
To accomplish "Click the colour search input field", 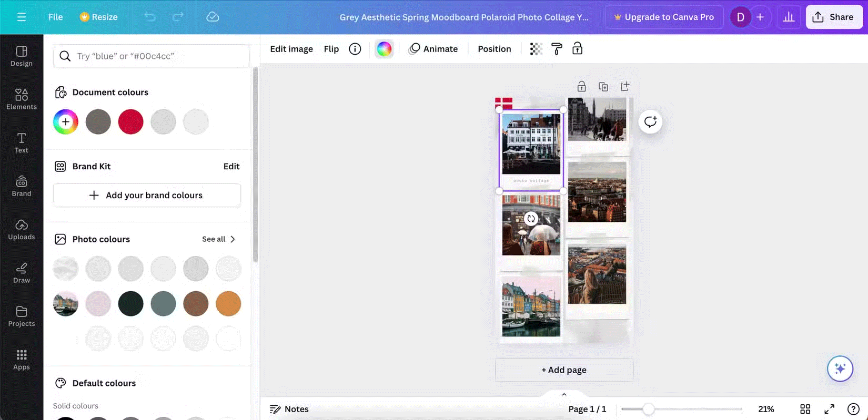I will (x=152, y=56).
